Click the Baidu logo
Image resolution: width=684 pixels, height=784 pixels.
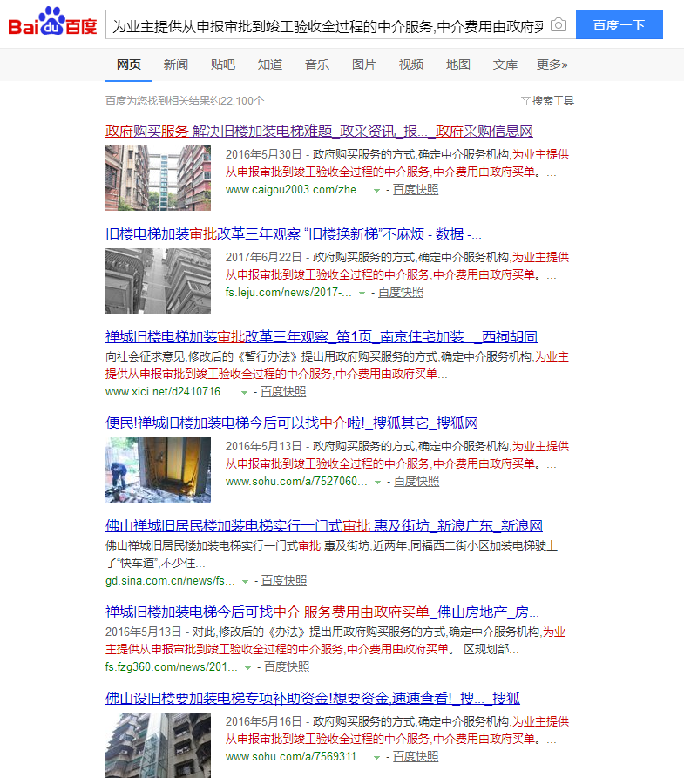[52, 24]
